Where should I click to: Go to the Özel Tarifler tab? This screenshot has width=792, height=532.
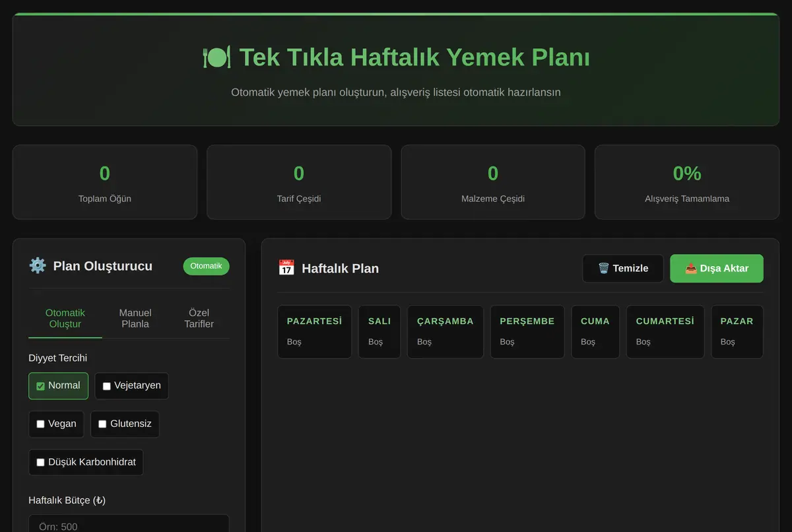tap(199, 318)
